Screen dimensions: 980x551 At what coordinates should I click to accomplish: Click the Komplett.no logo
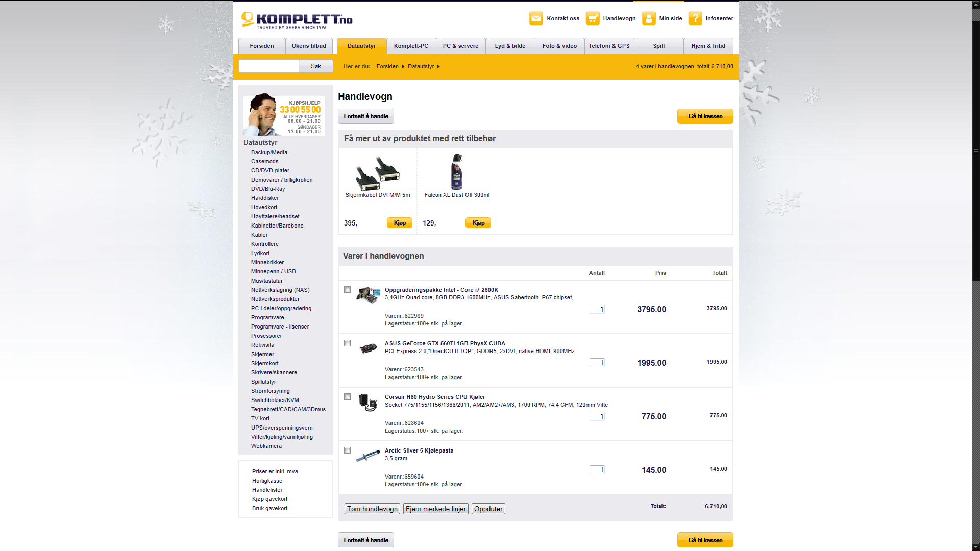click(297, 20)
